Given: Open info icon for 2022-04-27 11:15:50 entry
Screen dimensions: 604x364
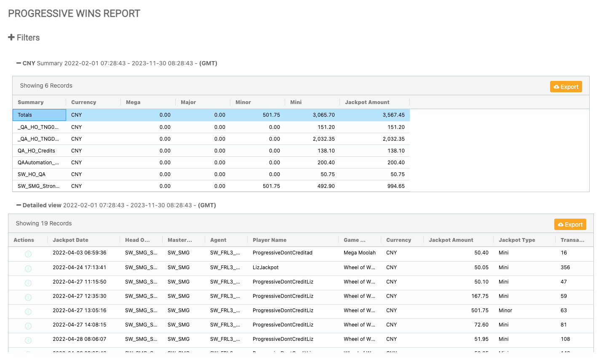Looking at the screenshot, I should (x=28, y=283).
